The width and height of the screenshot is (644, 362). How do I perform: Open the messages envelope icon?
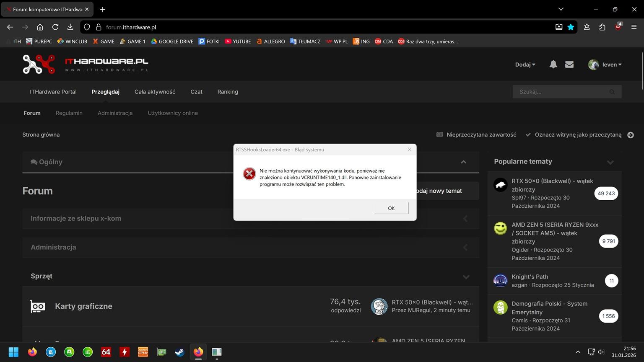[569, 65]
